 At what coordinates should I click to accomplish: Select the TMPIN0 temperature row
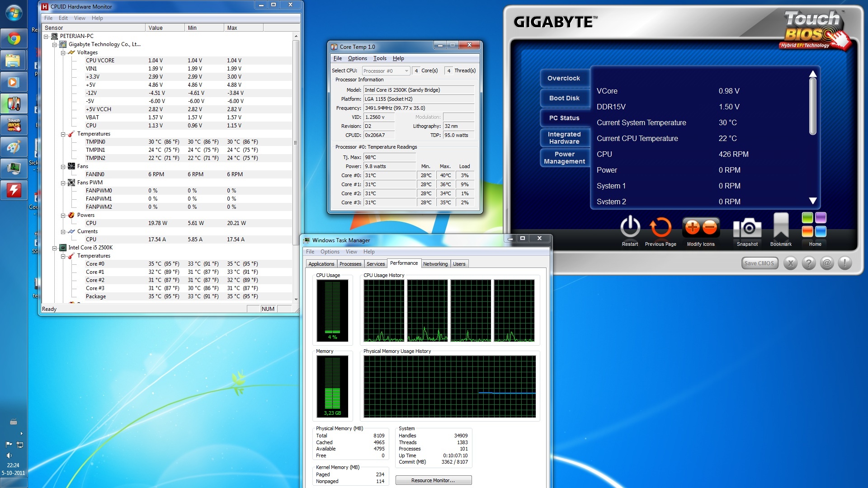pos(167,142)
